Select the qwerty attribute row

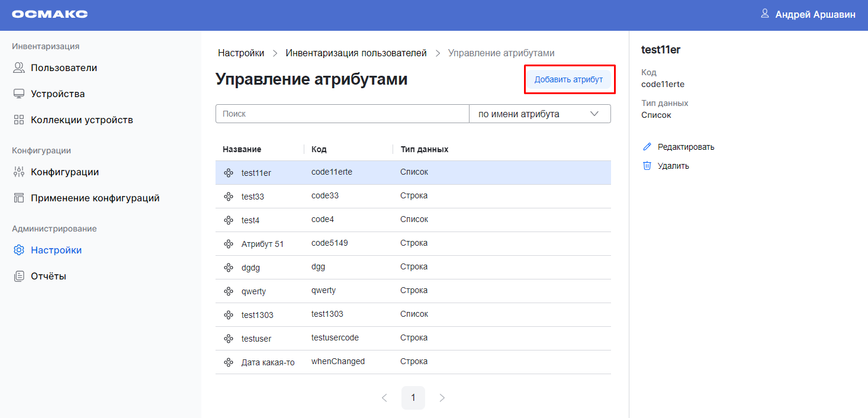(413, 291)
